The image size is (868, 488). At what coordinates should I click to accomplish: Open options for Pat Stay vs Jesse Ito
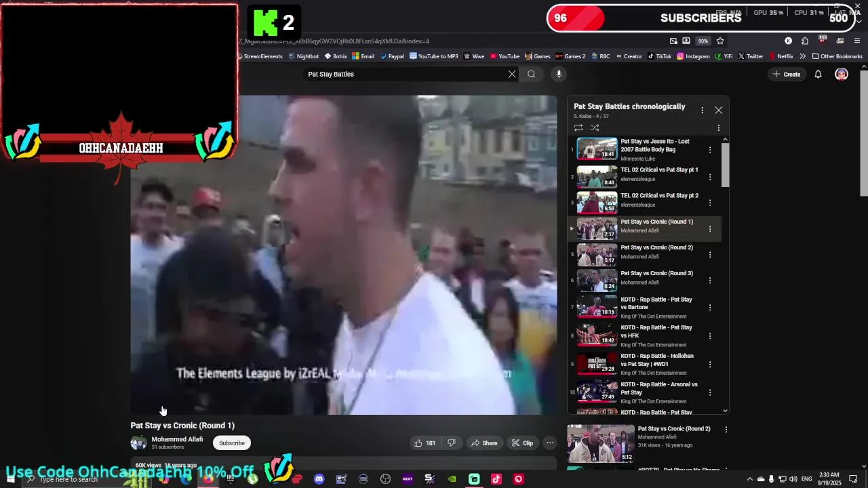coord(710,150)
